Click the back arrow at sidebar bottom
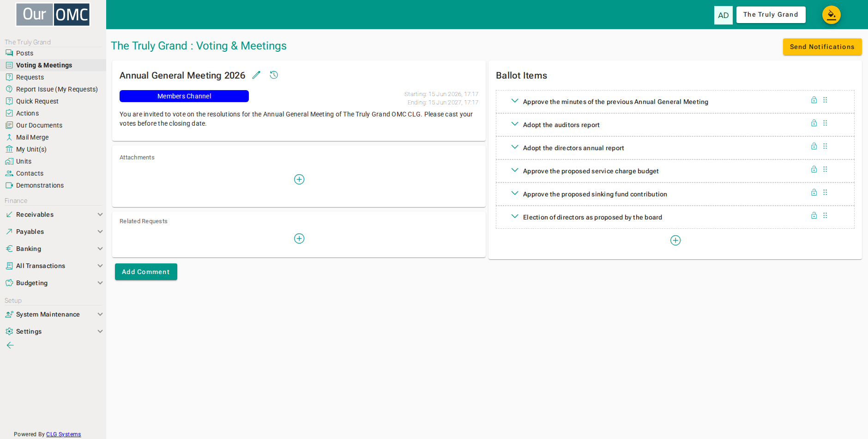The width and height of the screenshot is (868, 439). point(10,345)
